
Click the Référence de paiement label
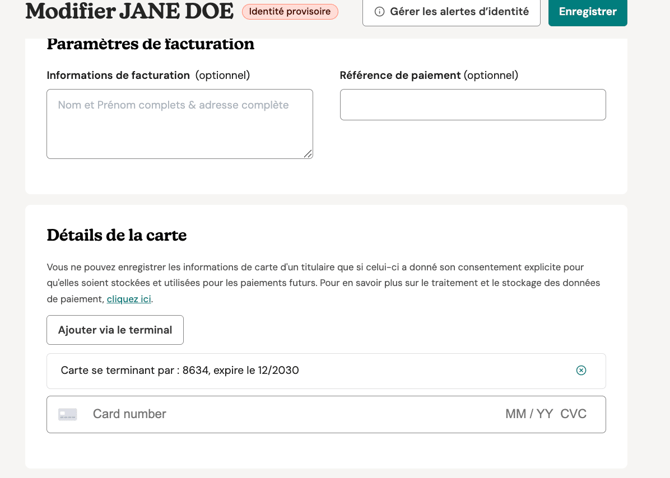[400, 75]
